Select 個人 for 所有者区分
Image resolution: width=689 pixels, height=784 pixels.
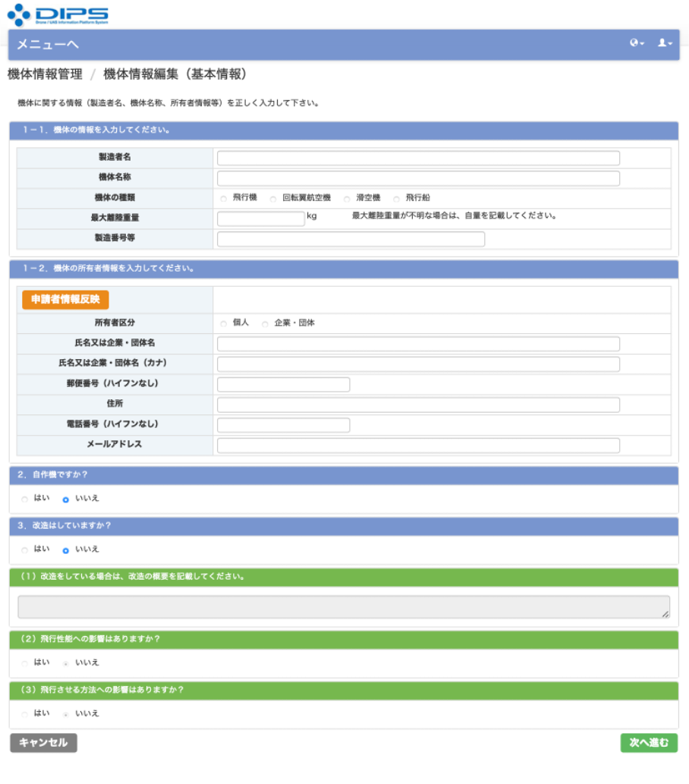click(223, 324)
